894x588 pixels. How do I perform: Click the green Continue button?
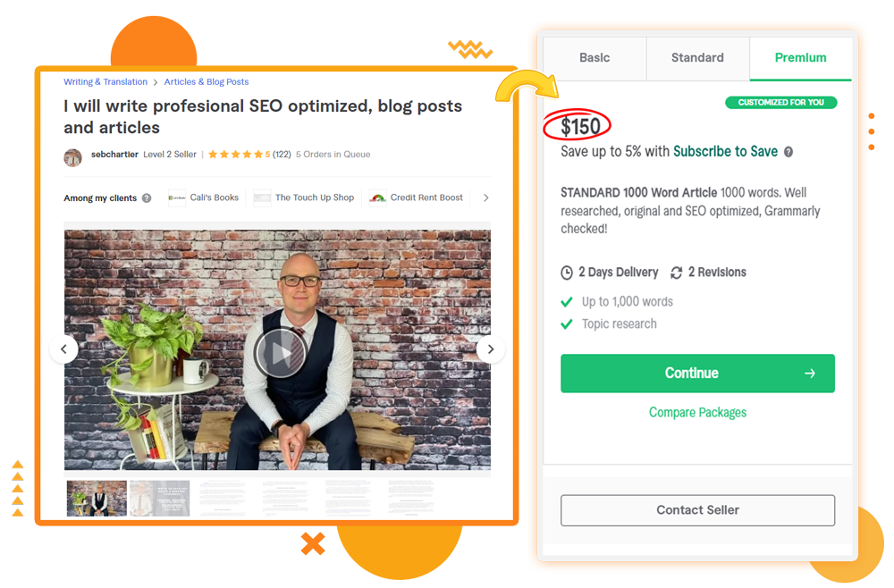pos(698,374)
